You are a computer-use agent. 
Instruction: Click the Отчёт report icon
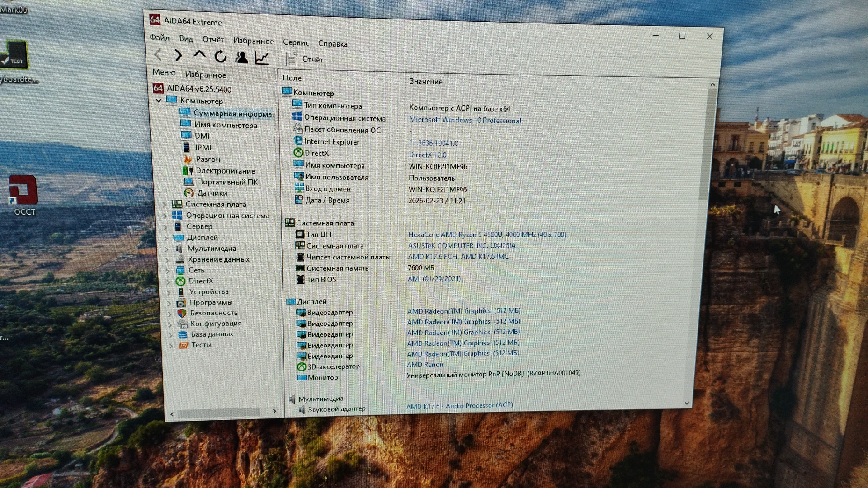292,59
